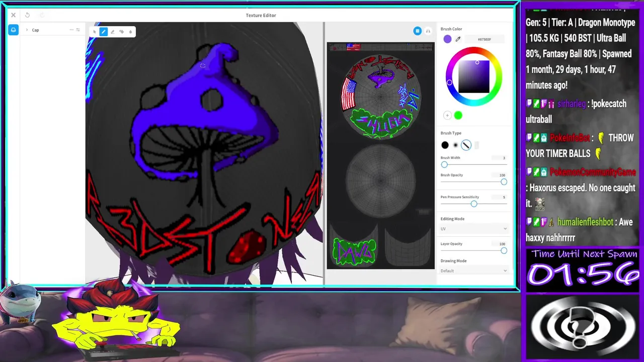
Task: Add current color to saved swatches
Action: pyautogui.click(x=447, y=116)
